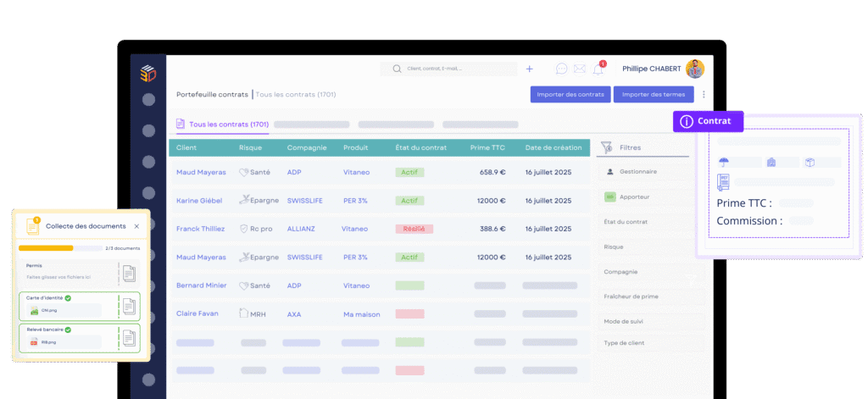868x399 pixels.
Task: Expand the Compagnie filter
Action: pyautogui.click(x=651, y=272)
